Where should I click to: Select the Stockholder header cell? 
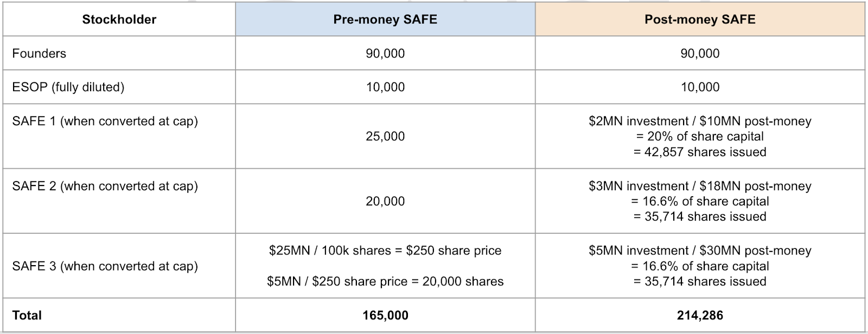pyautogui.click(x=119, y=20)
